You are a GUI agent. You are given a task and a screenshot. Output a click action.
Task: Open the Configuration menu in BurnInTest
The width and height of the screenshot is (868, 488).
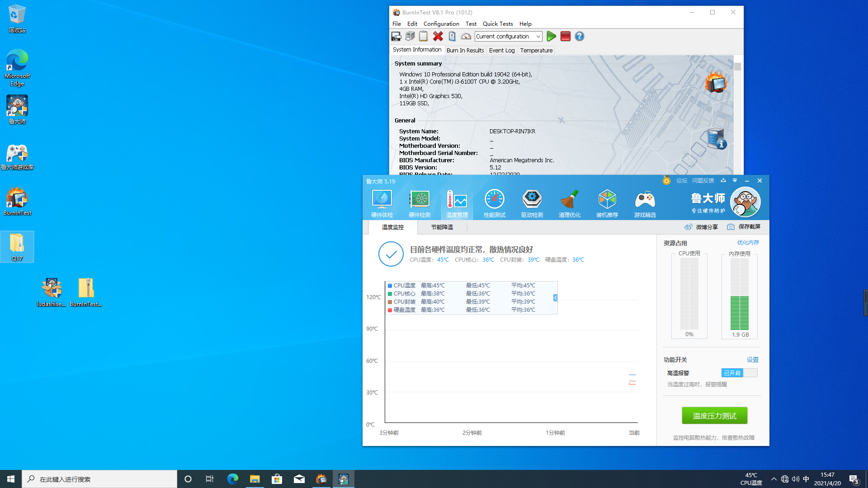point(441,24)
